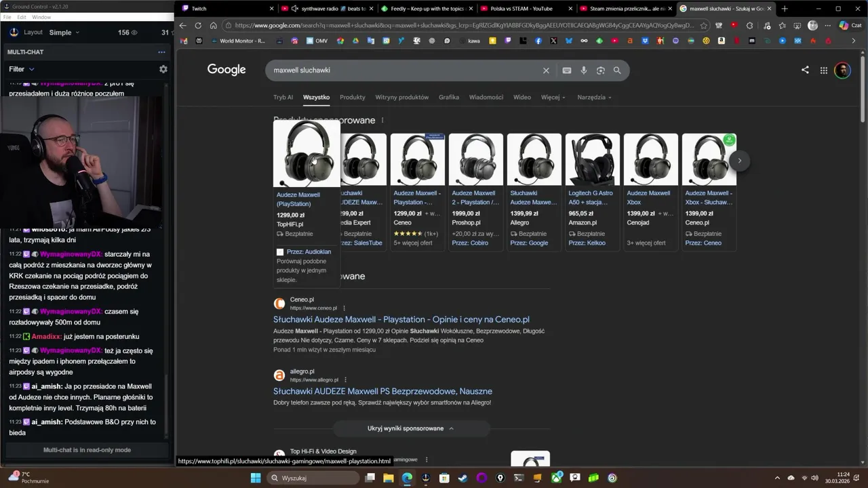Open the Windows Start menu
Image resolution: width=868 pixels, height=488 pixels.
click(x=256, y=478)
